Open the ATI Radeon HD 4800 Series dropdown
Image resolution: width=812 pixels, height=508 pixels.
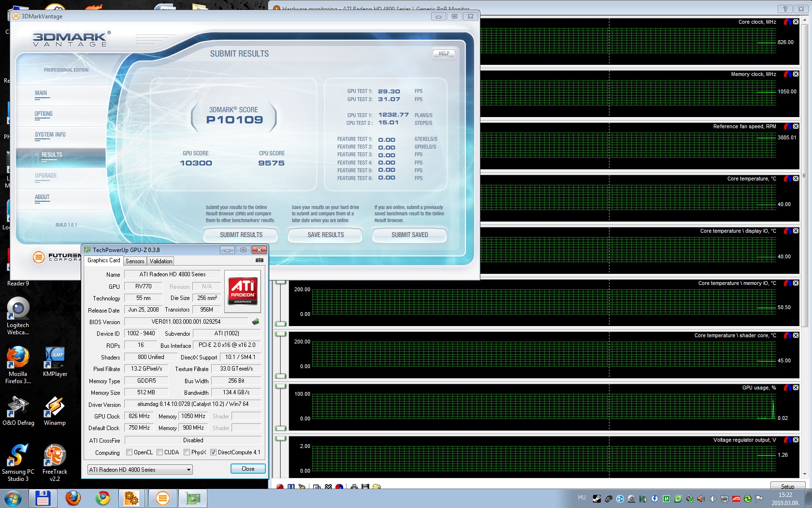[140, 470]
